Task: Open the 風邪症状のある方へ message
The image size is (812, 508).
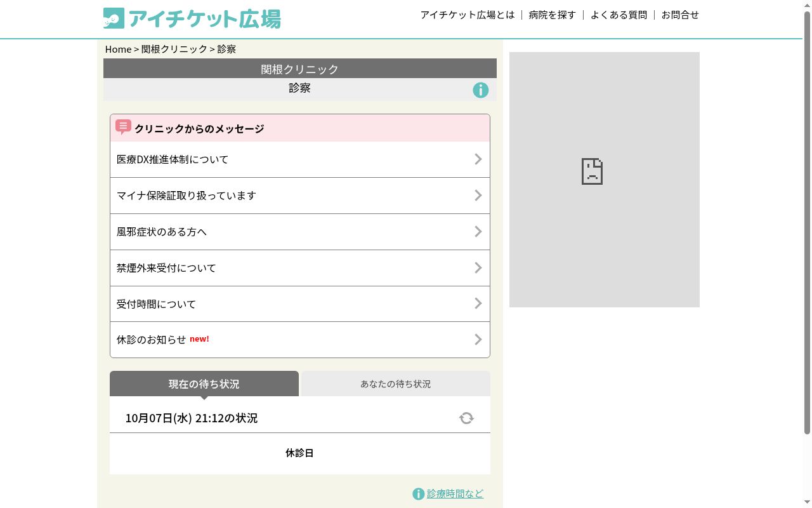Action: pos(300,232)
